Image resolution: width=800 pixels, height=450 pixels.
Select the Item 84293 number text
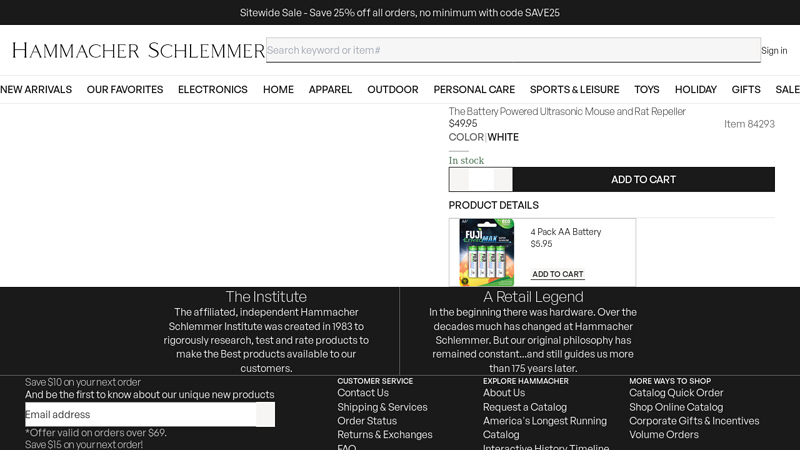pos(749,124)
